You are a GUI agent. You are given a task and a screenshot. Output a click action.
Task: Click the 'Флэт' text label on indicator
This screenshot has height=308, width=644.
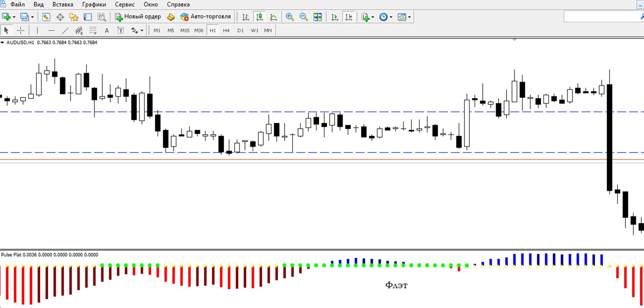coord(396,285)
